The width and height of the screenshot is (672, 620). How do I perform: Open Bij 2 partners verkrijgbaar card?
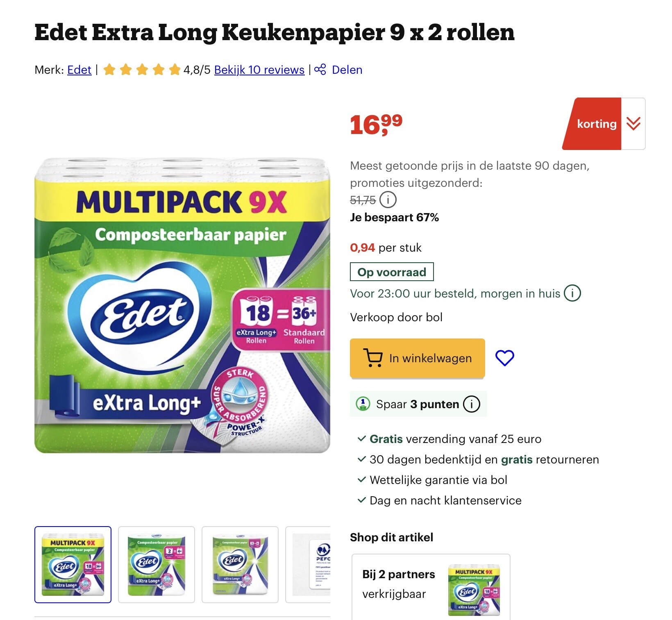pyautogui.click(x=431, y=587)
